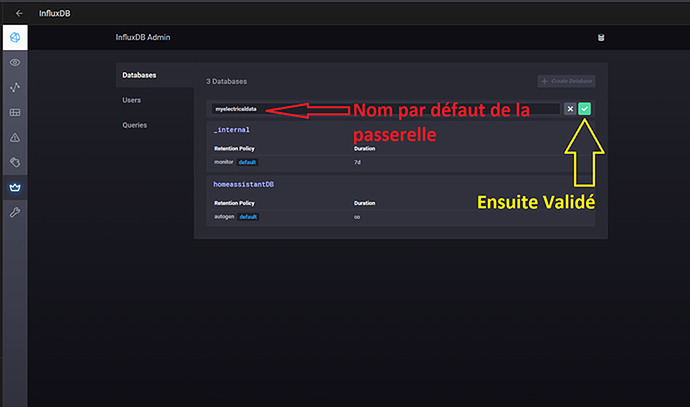The width and height of the screenshot is (690, 407).
Task: Open Configuration wrench icon
Action: pos(15,213)
